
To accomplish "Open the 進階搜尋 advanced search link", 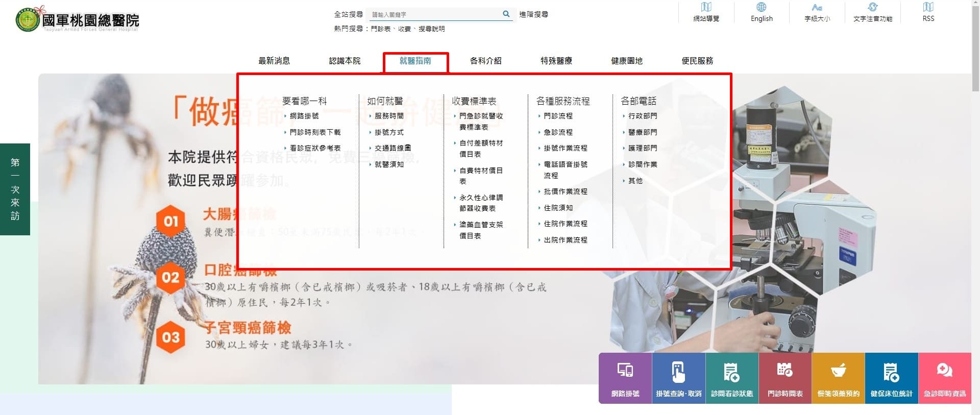I will tap(533, 14).
